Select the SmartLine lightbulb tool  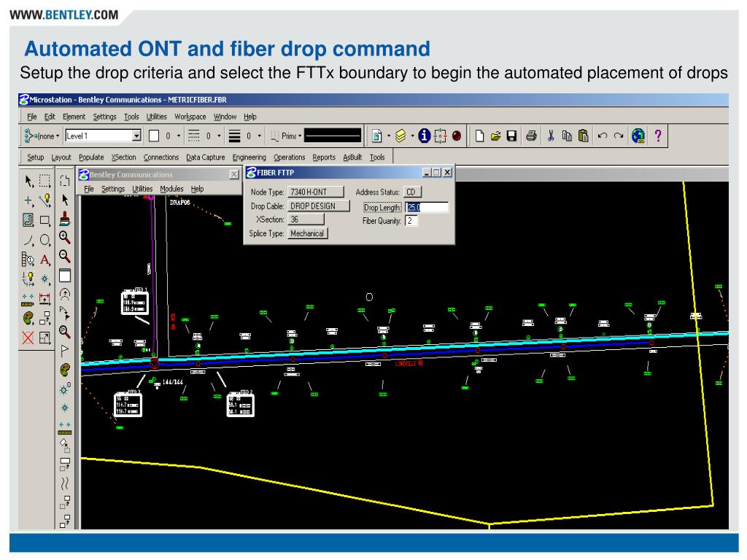coord(45,201)
